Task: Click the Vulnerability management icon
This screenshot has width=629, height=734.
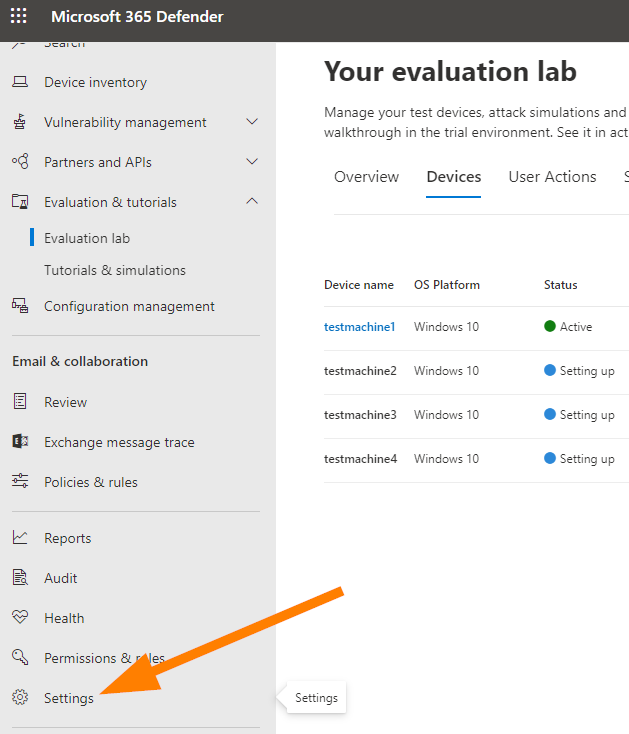Action: 20,122
